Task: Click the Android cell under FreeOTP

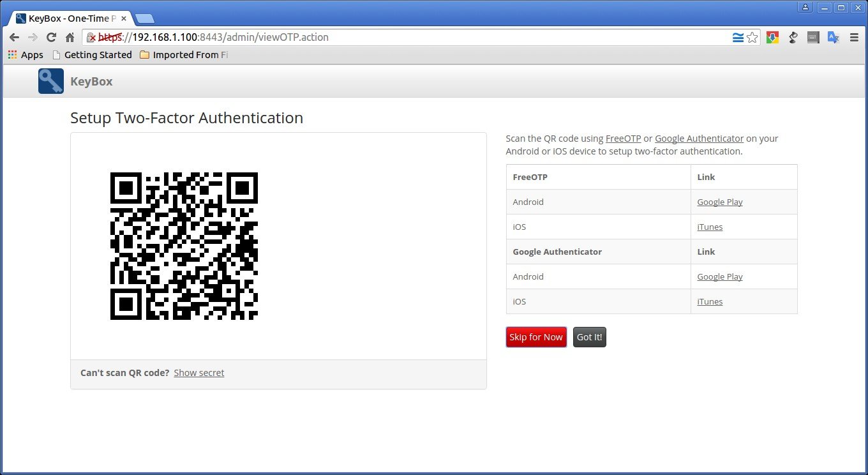Action: point(598,202)
